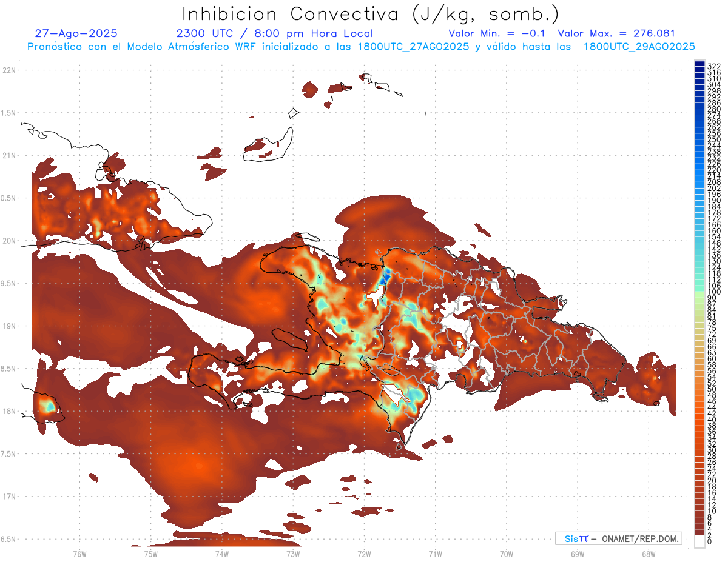Click the date '27-Ago-2025'
Viewport: 728px width, 562px height.
(76, 33)
